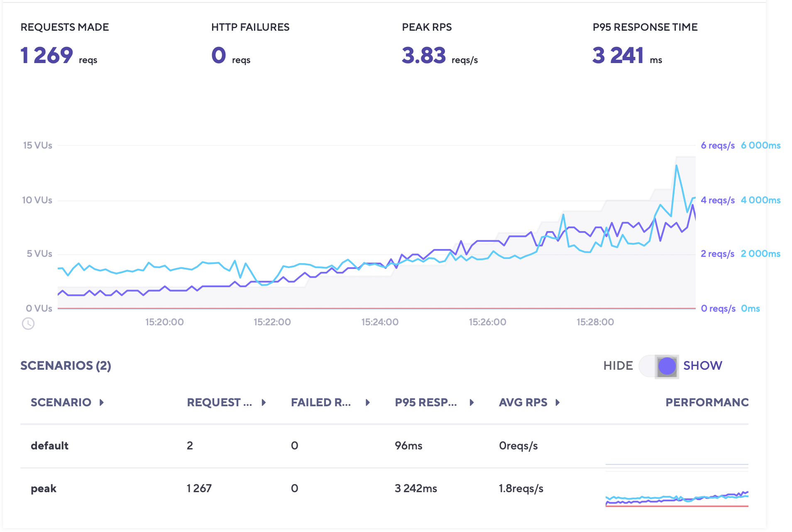Click the Requests Made value 1 269
Screen dimensions: 792x532
47,55
